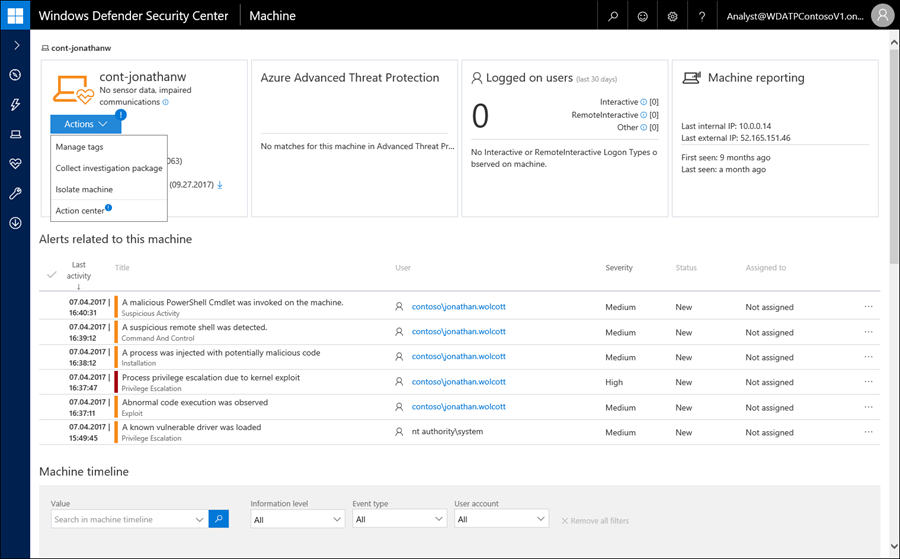The width and height of the screenshot is (900, 559).
Task: Open the malicious PowerShell Cmdlet alert
Action: (x=232, y=302)
